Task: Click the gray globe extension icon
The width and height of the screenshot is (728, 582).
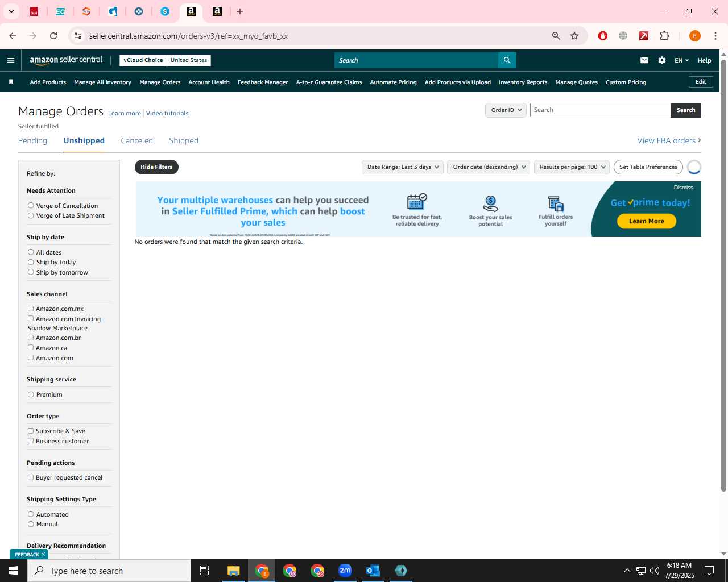Action: click(623, 36)
